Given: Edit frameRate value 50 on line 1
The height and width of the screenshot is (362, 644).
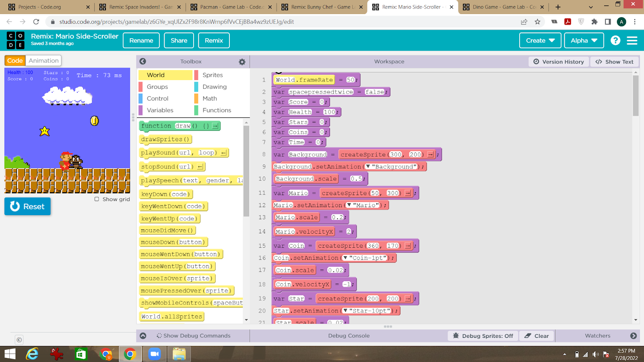Looking at the screenshot, I should 350,80.
